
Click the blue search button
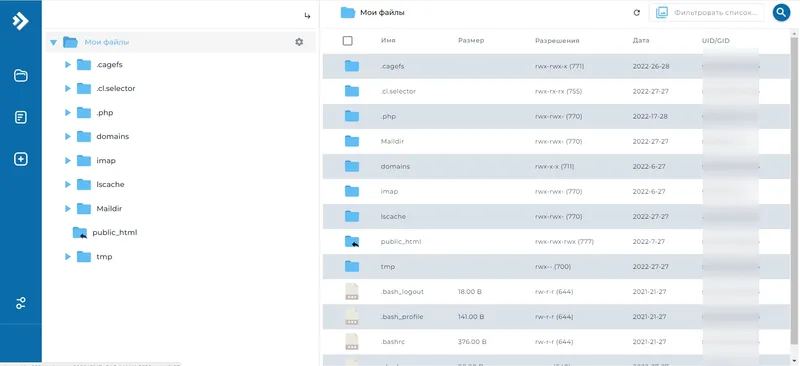[781, 13]
